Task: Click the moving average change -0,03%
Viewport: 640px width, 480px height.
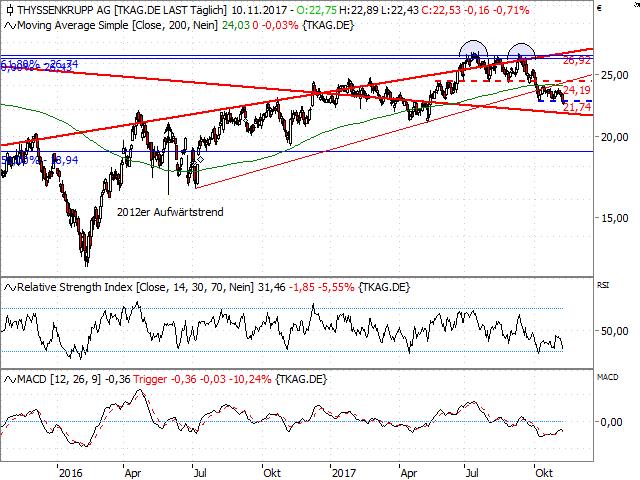Action: pyautogui.click(x=280, y=25)
